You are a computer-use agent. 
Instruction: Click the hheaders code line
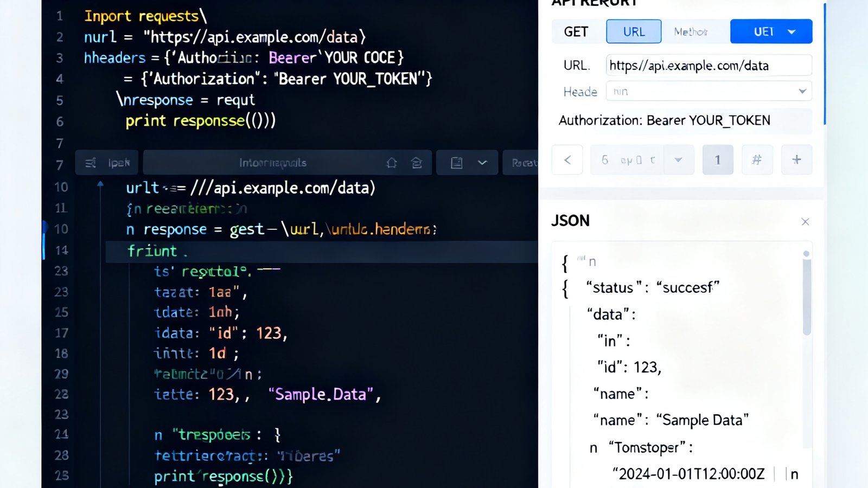click(244, 57)
